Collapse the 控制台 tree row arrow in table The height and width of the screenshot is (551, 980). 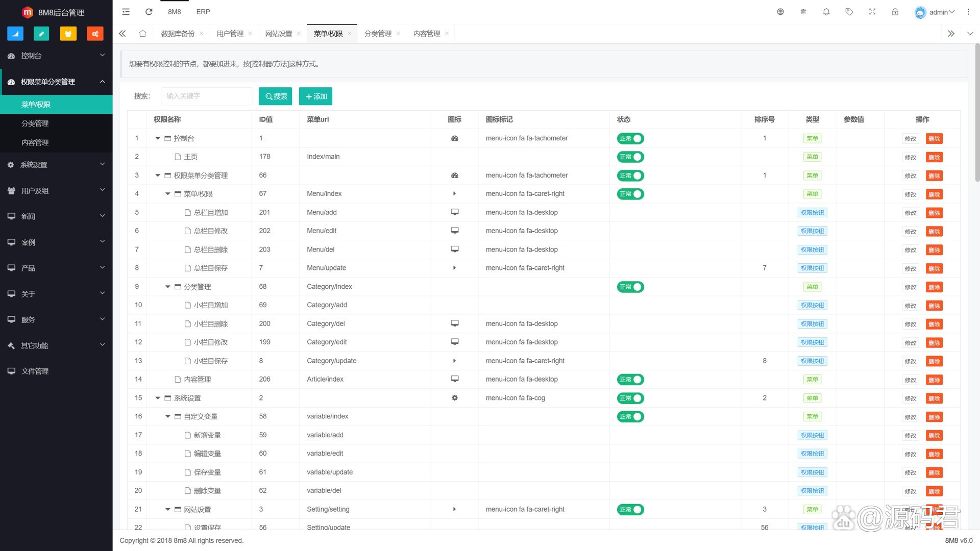[x=158, y=138]
